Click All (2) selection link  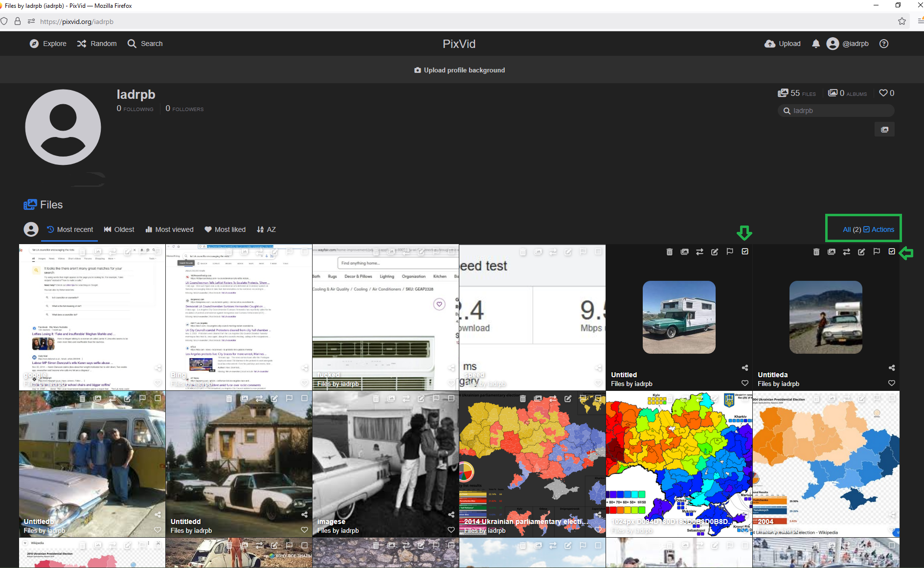[852, 229]
